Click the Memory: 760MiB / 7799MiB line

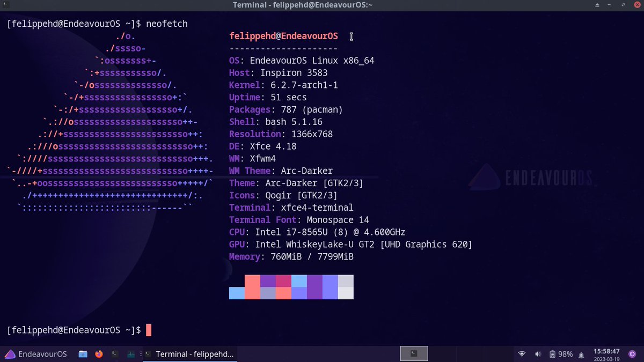(291, 257)
